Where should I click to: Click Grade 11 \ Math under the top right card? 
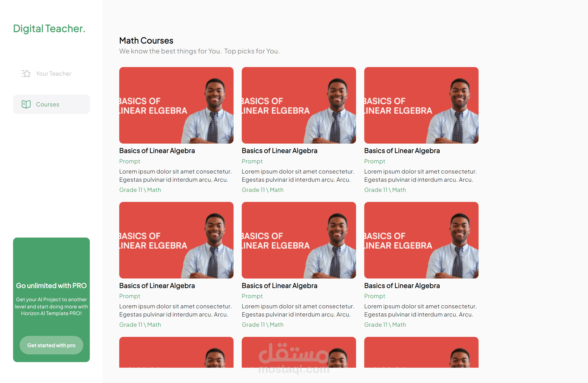(385, 190)
